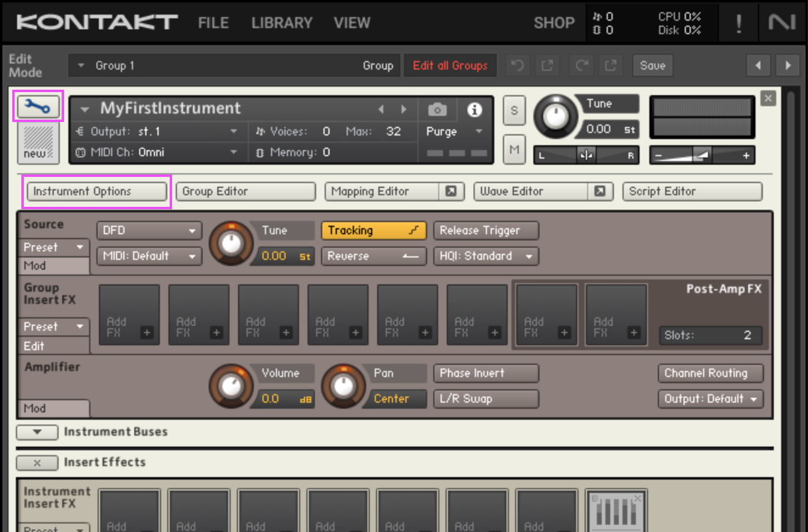Viewport: 808px width, 532px height.
Task: Open the FILE menu
Action: 215,23
